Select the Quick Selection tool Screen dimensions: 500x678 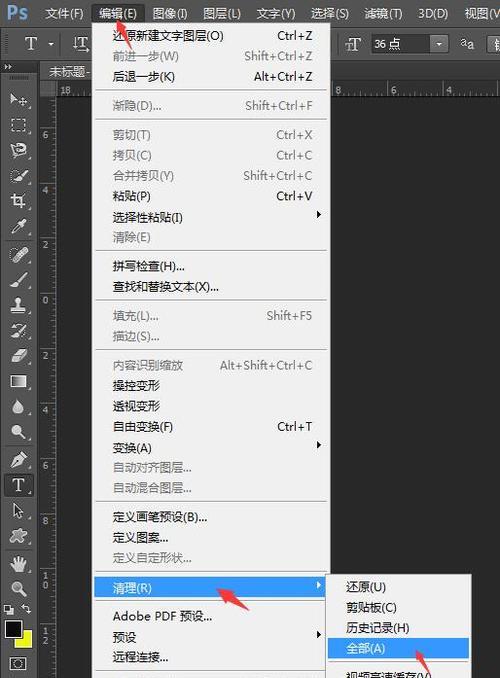pos(18,176)
